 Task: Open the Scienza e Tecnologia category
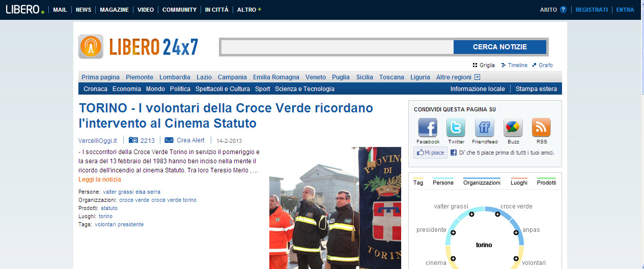(304, 89)
